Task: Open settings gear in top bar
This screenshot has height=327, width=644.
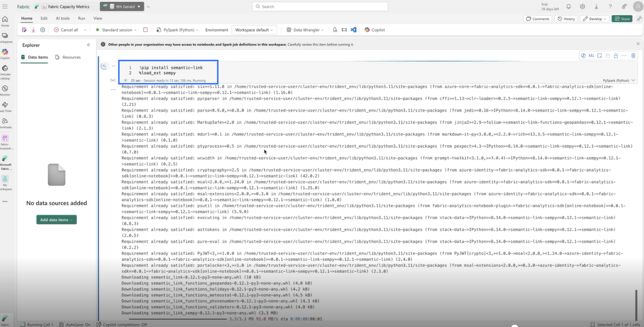Action: (x=582, y=7)
